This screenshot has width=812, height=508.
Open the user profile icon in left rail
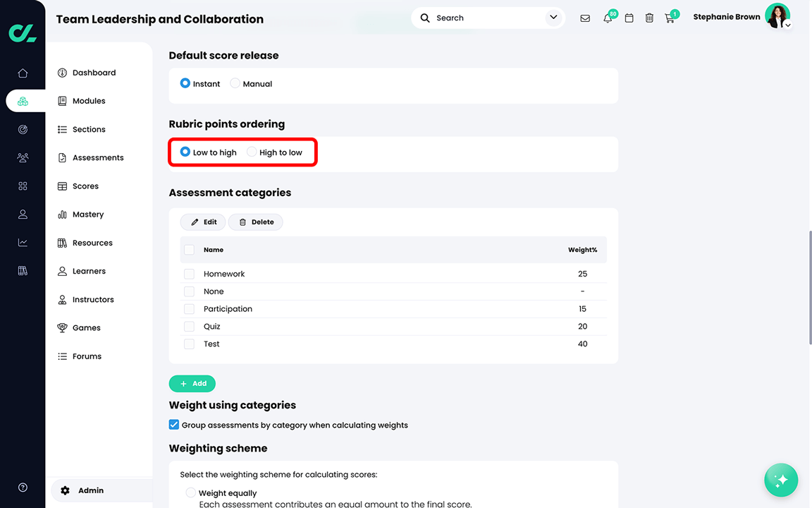(x=23, y=214)
